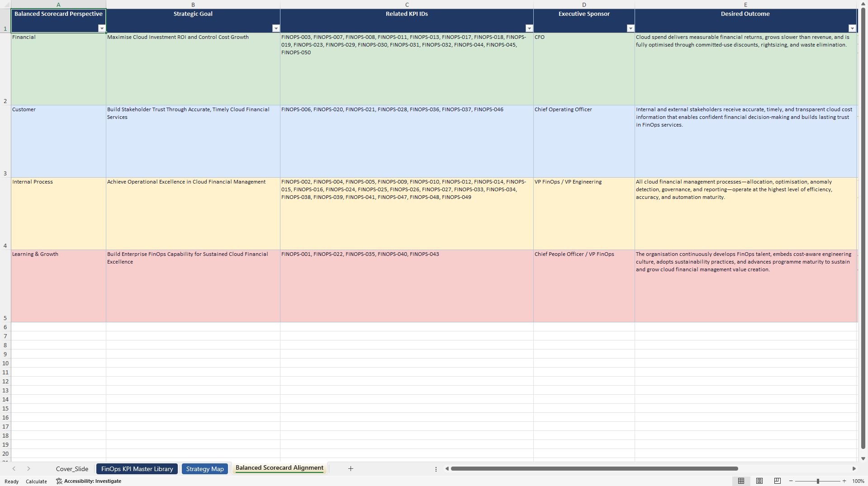Click the sheet tab split handle dots
Viewport: 868px width, 486px height.
point(436,469)
